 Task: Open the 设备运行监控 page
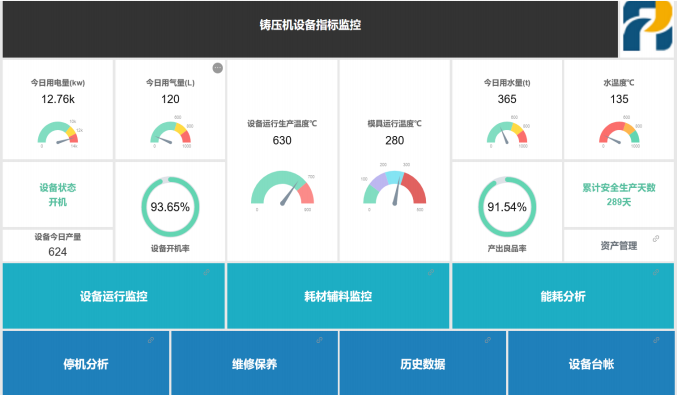point(114,296)
